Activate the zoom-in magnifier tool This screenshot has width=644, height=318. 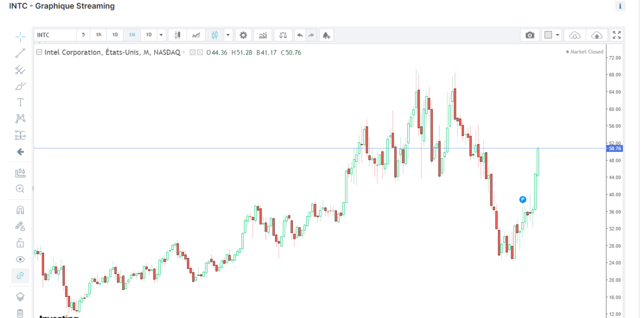coord(20,189)
